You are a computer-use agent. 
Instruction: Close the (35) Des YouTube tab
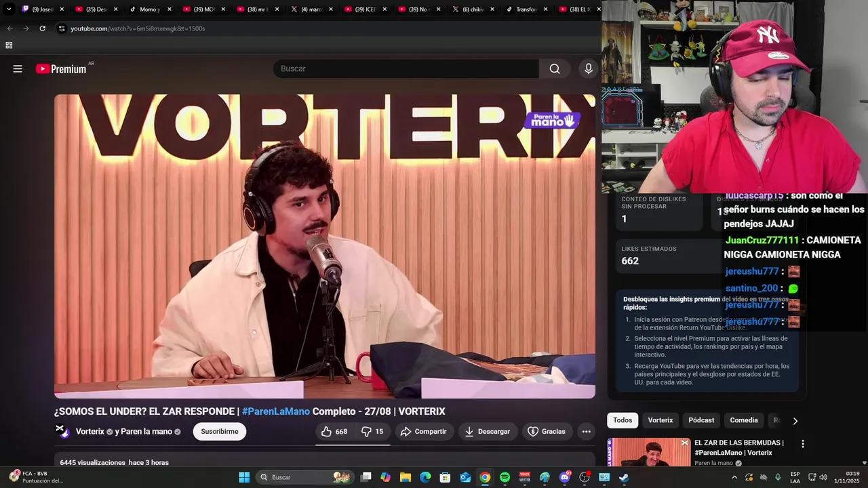click(115, 9)
